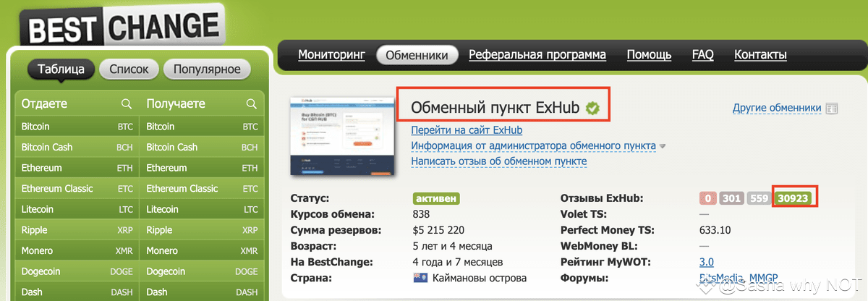Select Dogecoin in Получаете column
868x301 pixels.
click(202, 271)
